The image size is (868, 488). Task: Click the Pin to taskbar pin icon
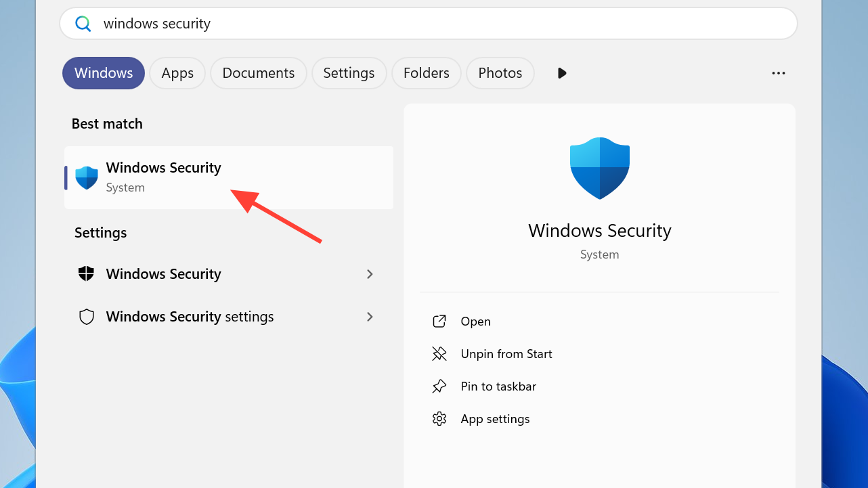(x=439, y=386)
